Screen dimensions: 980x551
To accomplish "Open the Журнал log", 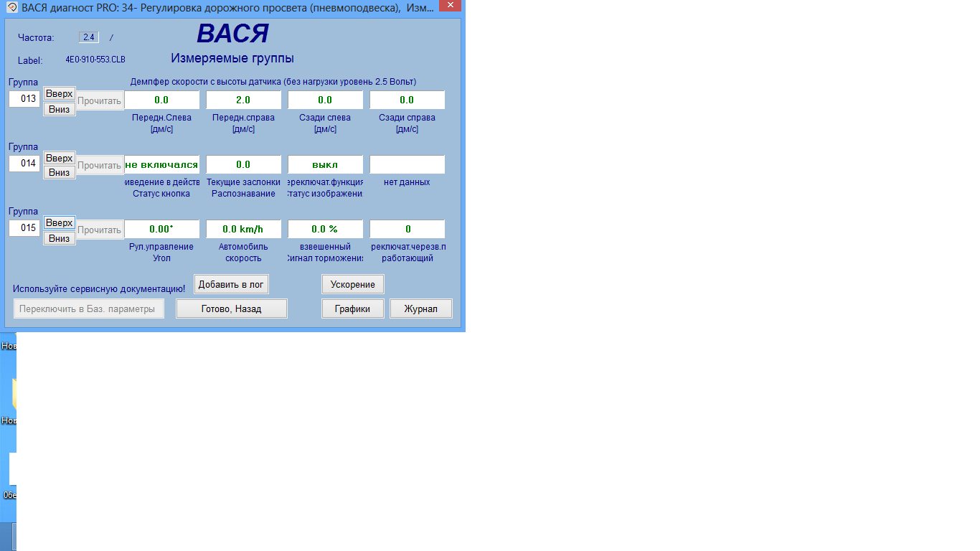I will pos(420,309).
